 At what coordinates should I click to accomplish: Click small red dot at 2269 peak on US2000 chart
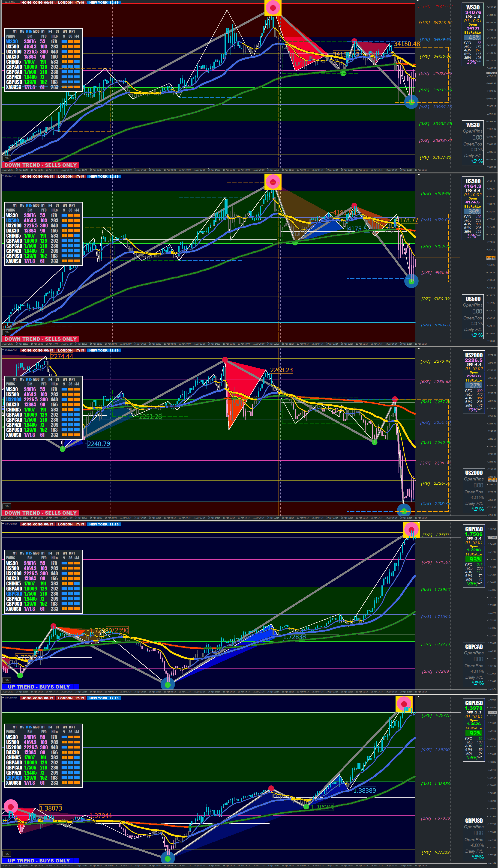tap(225, 360)
